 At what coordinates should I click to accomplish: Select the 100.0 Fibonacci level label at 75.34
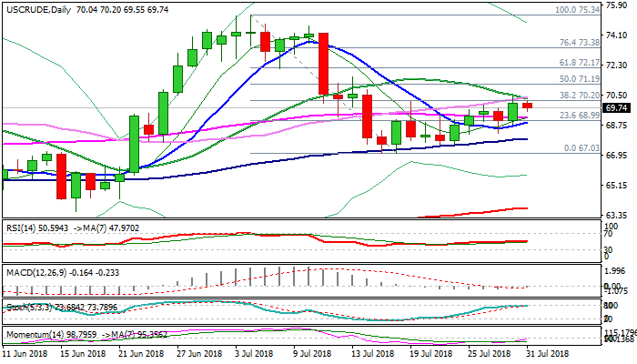pos(577,11)
